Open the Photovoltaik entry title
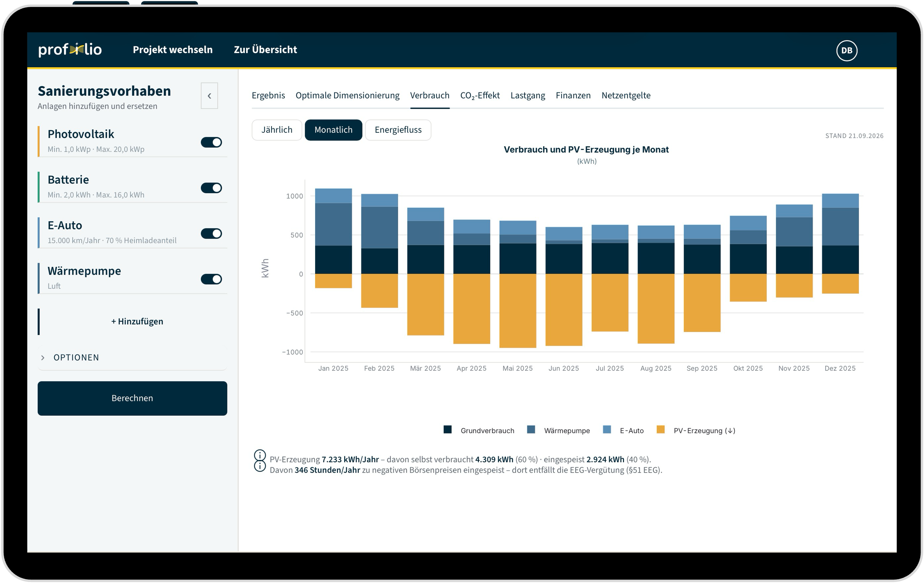Image resolution: width=924 pixels, height=583 pixels. tap(81, 134)
